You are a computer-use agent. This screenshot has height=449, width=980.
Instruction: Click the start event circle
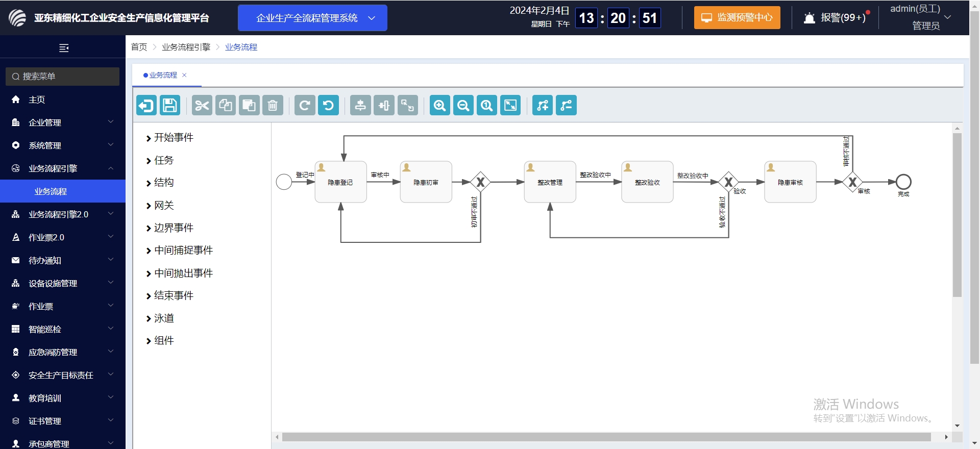(284, 182)
